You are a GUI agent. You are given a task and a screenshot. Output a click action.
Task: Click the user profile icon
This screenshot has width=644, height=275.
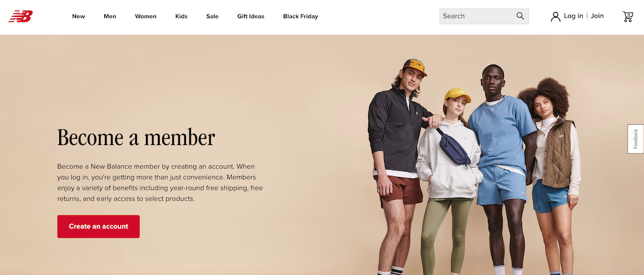pos(555,16)
